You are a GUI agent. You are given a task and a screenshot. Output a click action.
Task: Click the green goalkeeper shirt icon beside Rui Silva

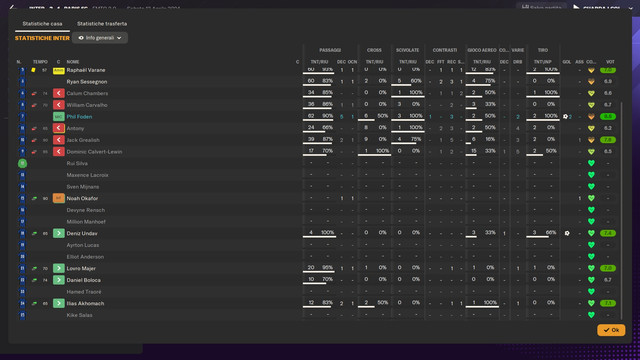pyautogui.click(x=22, y=163)
